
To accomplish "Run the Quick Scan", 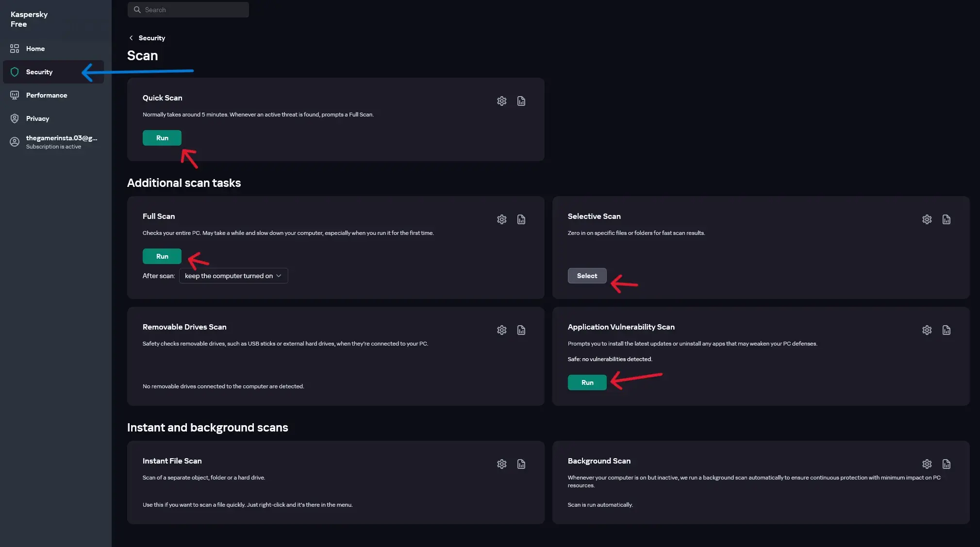I will (162, 138).
